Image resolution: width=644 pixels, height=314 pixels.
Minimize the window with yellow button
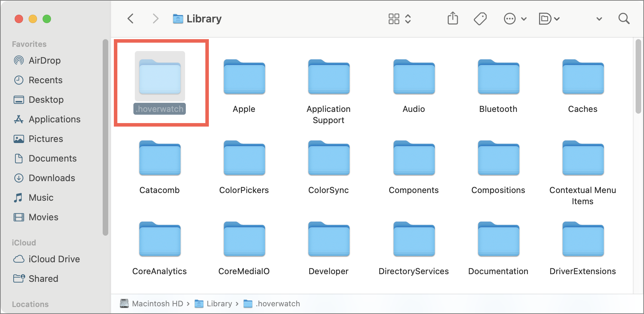click(x=33, y=19)
